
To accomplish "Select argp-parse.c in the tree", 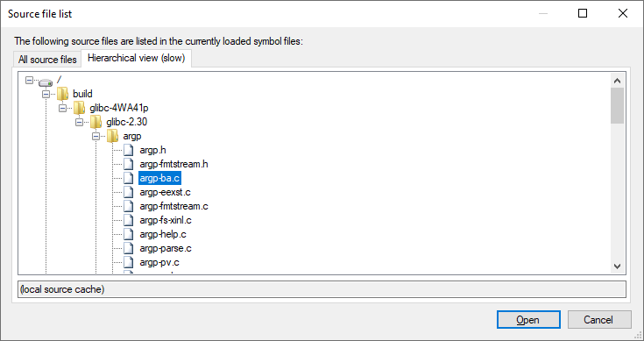I will (x=166, y=248).
